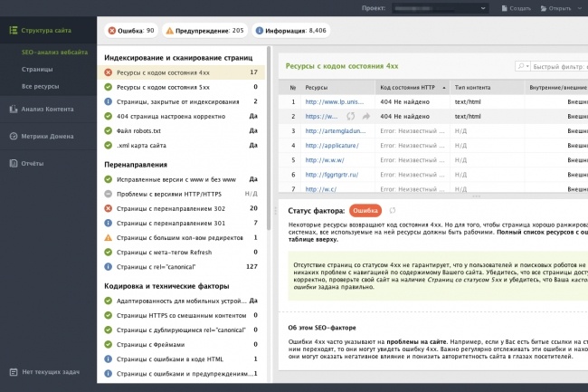Select Исправленные версии с www и без www

tap(181, 179)
